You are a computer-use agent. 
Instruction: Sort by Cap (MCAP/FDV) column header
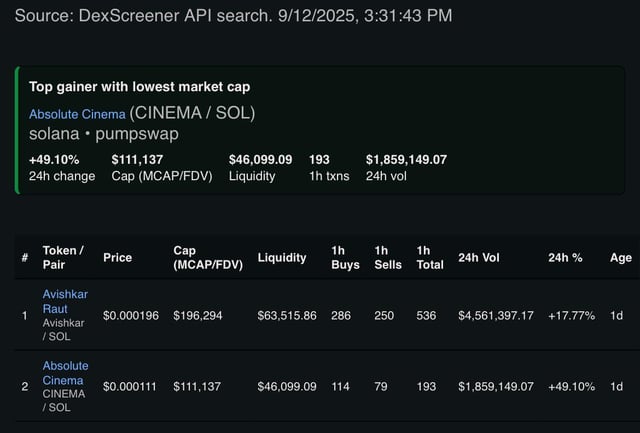(207, 257)
